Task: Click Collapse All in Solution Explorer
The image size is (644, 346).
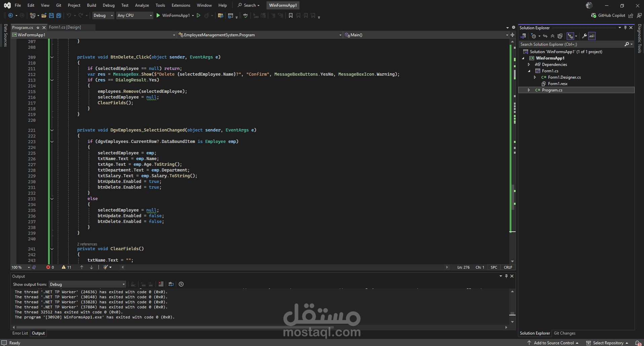Action: (553, 36)
